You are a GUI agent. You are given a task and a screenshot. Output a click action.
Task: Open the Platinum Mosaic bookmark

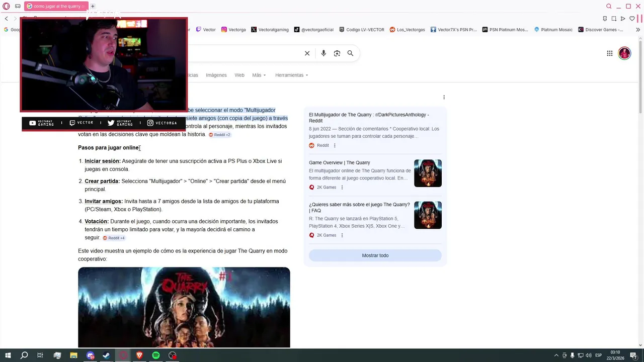553,30
